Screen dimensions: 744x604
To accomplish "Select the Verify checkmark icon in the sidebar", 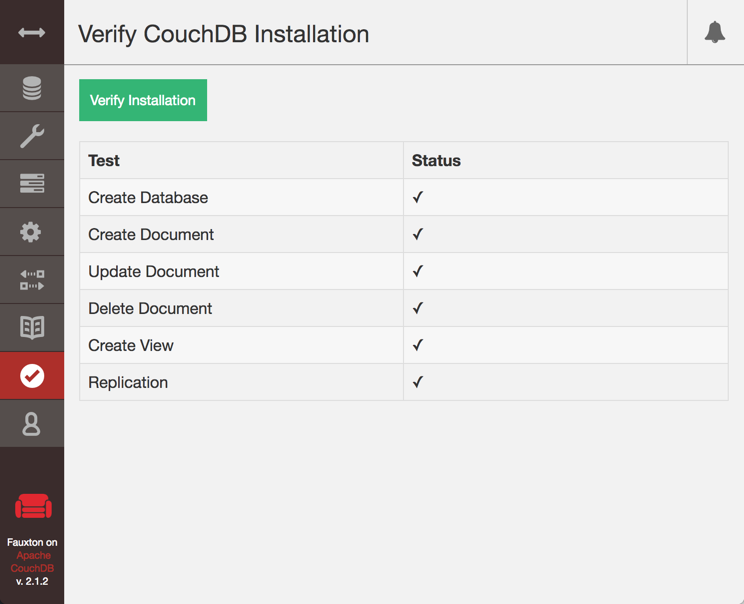I will (31, 376).
